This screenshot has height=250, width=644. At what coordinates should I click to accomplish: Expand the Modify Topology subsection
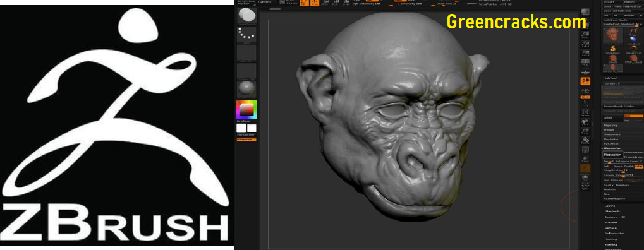point(616,185)
